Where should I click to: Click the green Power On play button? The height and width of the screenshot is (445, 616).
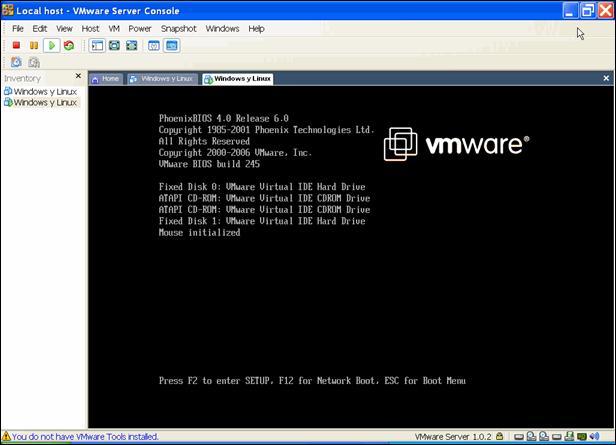click(x=51, y=46)
